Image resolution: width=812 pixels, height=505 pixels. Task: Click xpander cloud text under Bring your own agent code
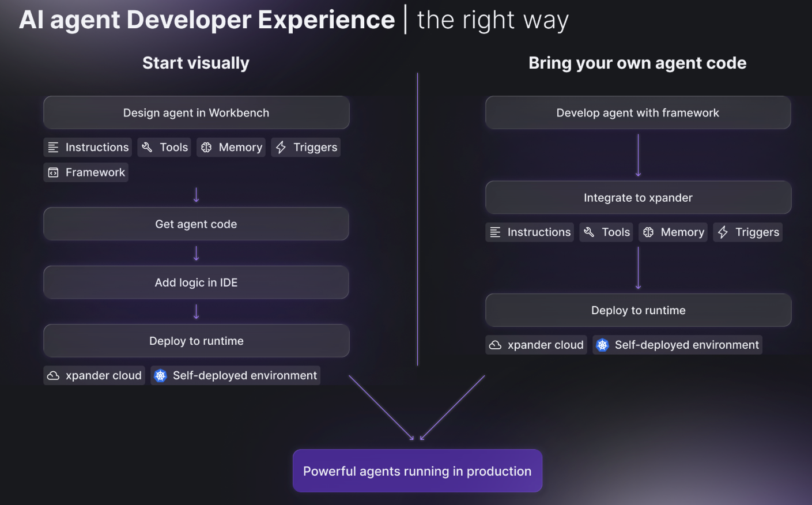[x=546, y=345]
